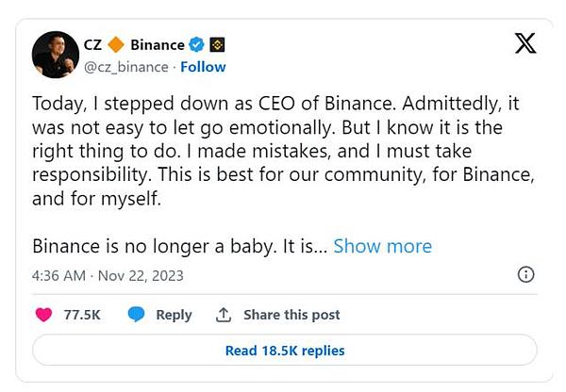Click the share arrow icon
The width and height of the screenshot is (566, 392).
(x=224, y=315)
